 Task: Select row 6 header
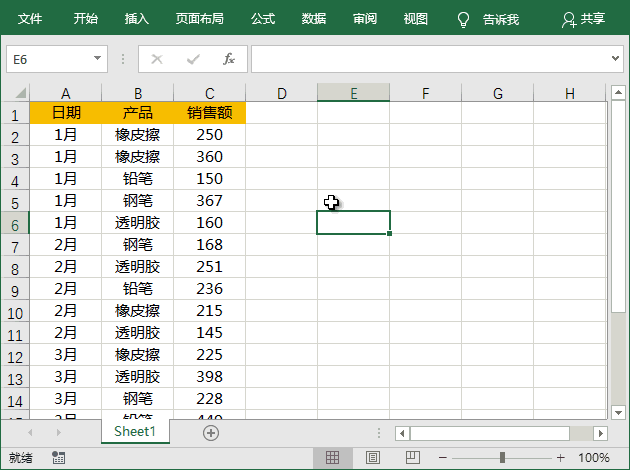point(15,225)
